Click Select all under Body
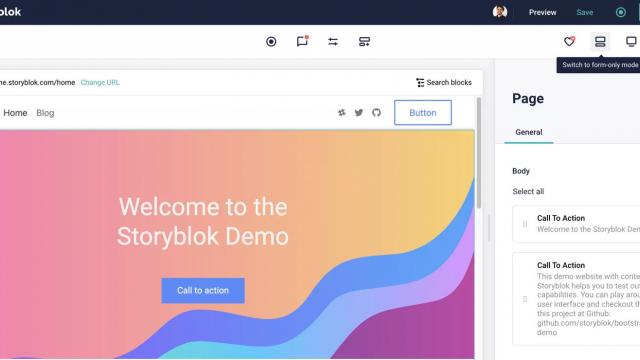640x360 pixels. pos(528,191)
